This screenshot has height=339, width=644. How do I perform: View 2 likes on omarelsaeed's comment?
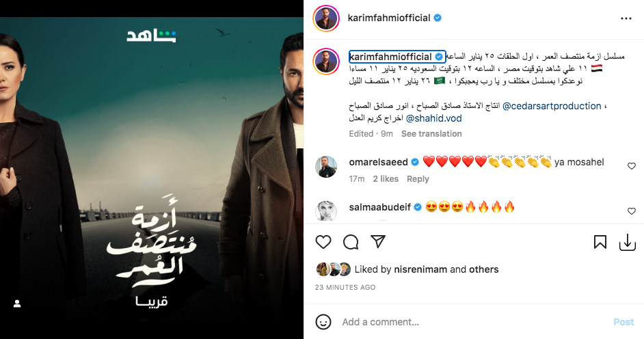386,179
